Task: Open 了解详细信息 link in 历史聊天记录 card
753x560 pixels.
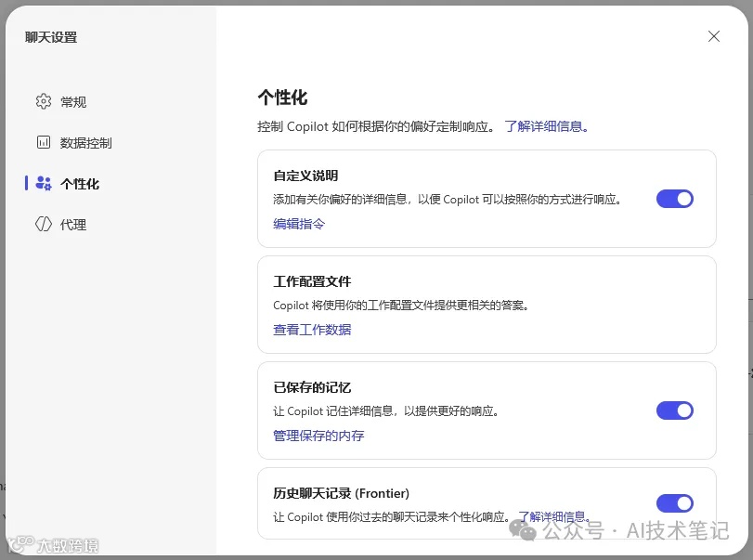Action: click(554, 516)
